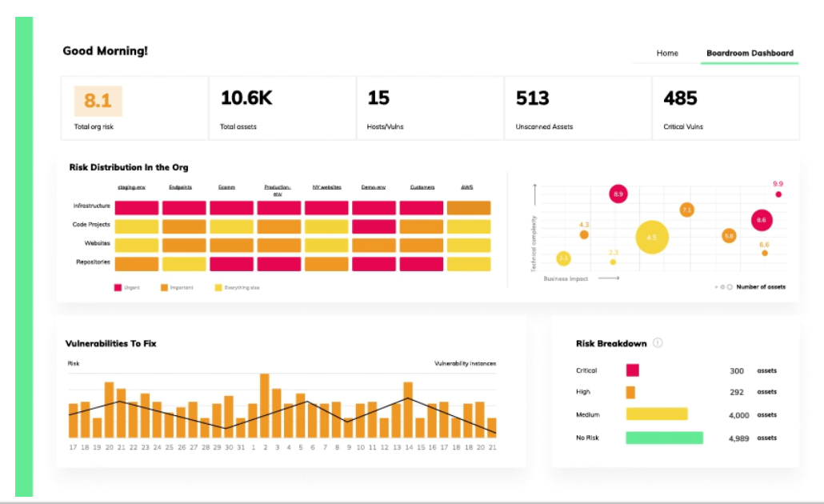Click the 300 critical assets count
Image resolution: width=824 pixels, height=504 pixels.
click(x=737, y=371)
